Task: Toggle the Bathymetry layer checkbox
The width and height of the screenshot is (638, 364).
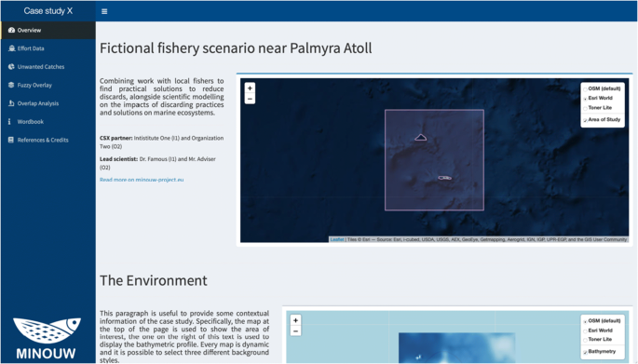Action: click(x=585, y=352)
